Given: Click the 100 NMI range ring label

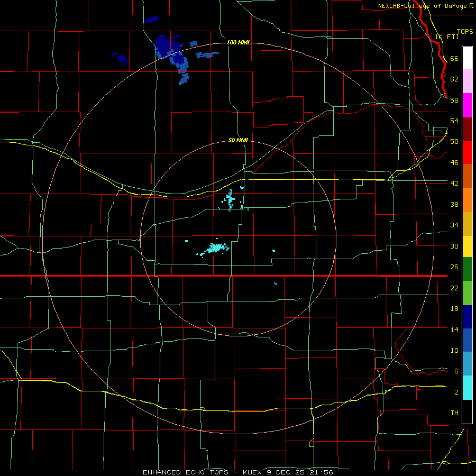Looking at the screenshot, I should [x=238, y=42].
